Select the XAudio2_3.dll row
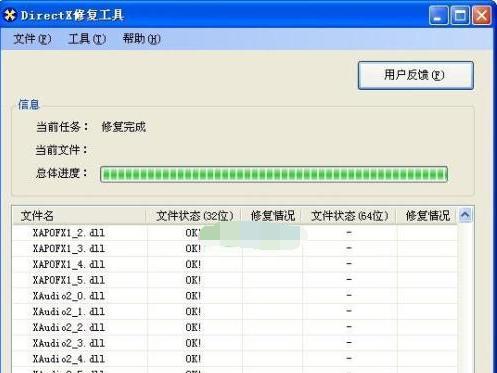The width and height of the screenshot is (497, 373). click(x=235, y=343)
